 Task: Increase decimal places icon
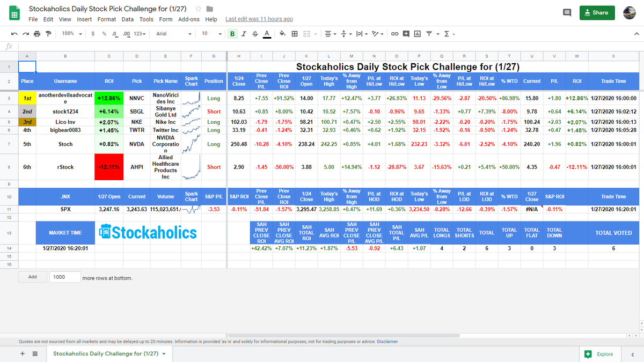[x=127, y=34]
